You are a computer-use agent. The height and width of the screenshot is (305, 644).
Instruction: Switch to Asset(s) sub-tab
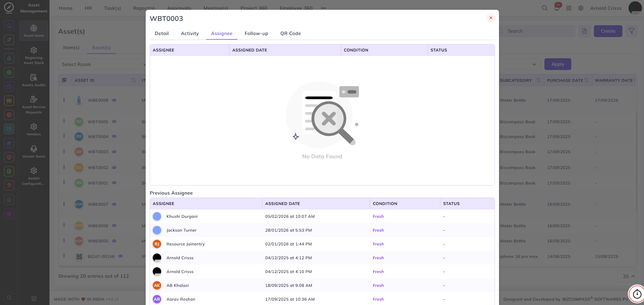point(101,47)
